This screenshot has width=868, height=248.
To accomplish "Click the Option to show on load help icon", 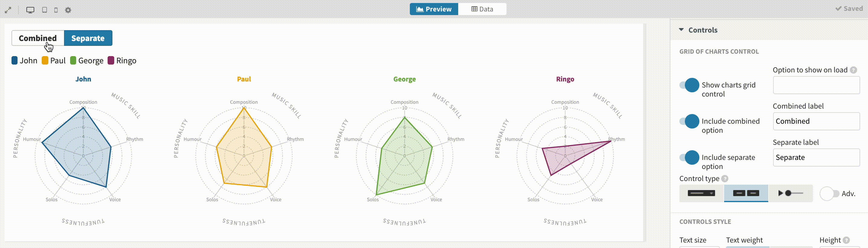I will point(853,70).
